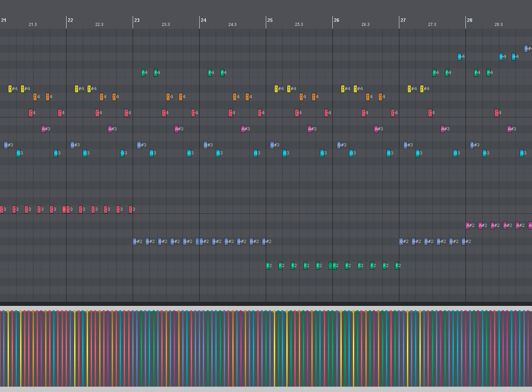Select the C4 note ending bar 28
The image size is (532, 392).
496,113
